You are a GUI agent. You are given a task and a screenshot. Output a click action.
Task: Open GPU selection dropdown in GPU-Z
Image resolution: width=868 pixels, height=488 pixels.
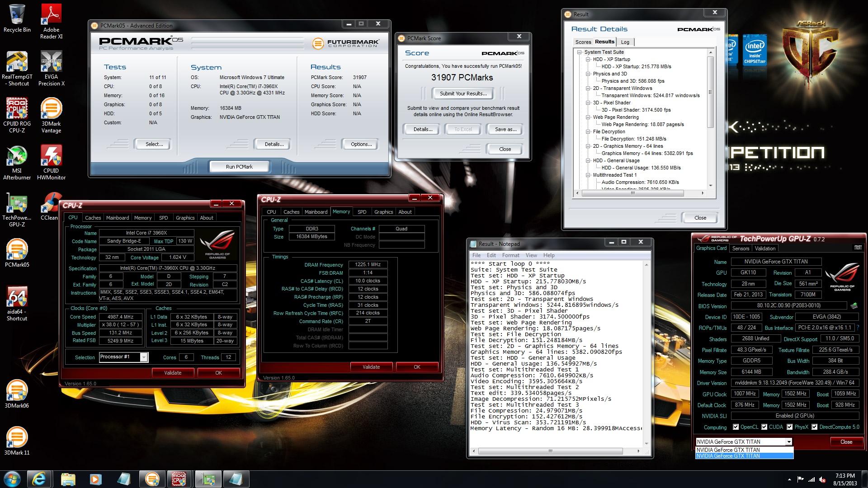tap(788, 442)
